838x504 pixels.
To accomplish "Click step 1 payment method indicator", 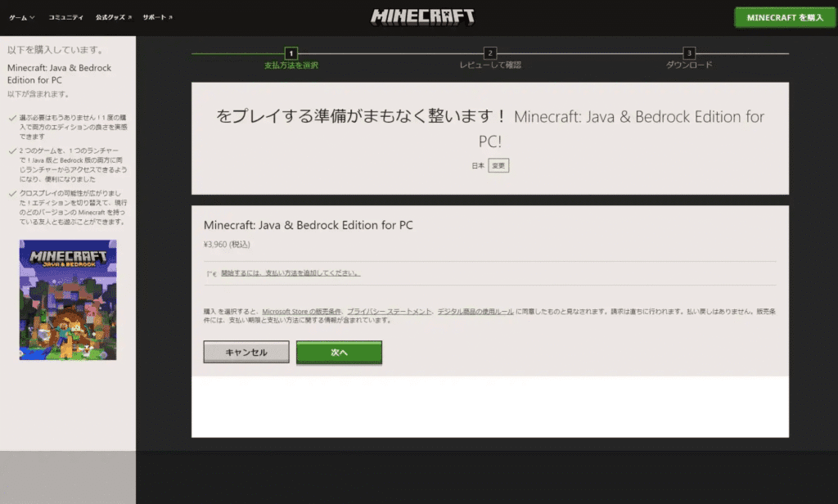I will pyautogui.click(x=291, y=52).
